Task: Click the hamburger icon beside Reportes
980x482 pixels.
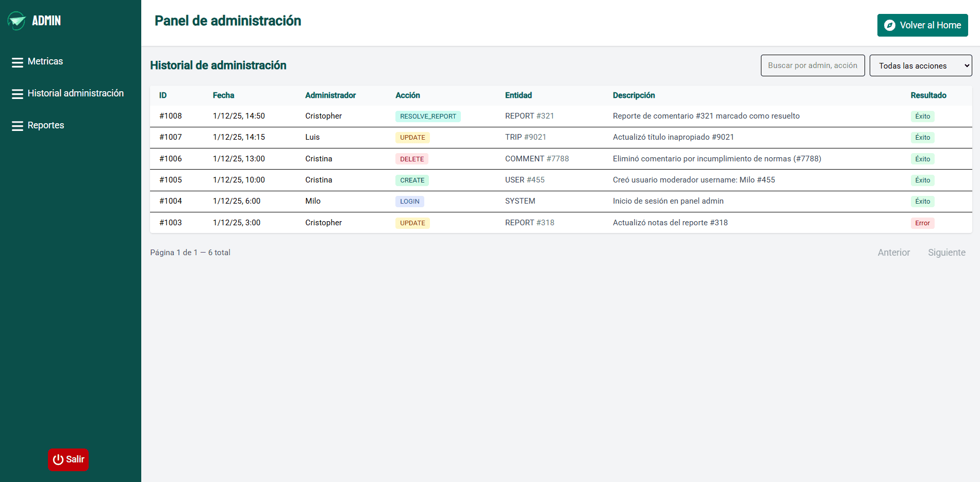Action: pos(17,125)
